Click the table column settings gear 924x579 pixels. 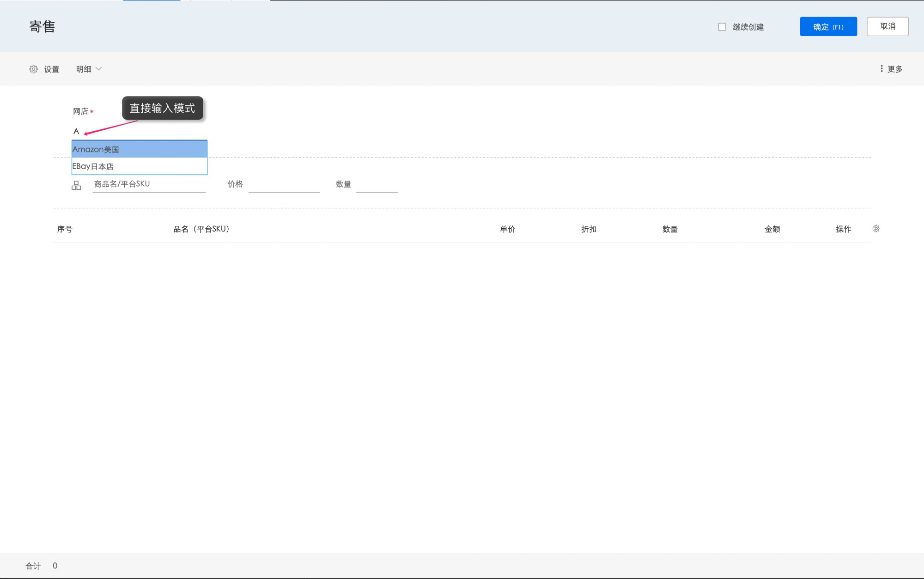click(876, 229)
